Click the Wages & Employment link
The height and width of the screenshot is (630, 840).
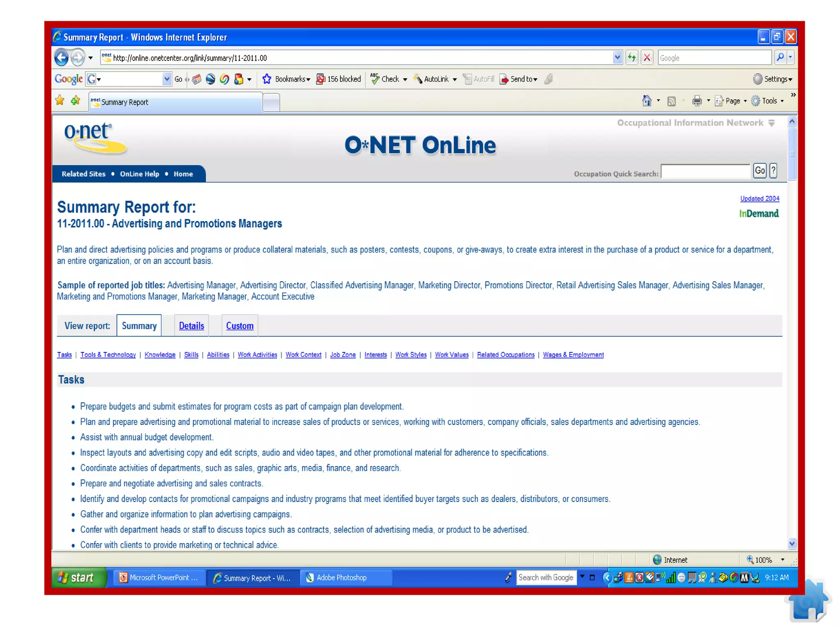[573, 355]
